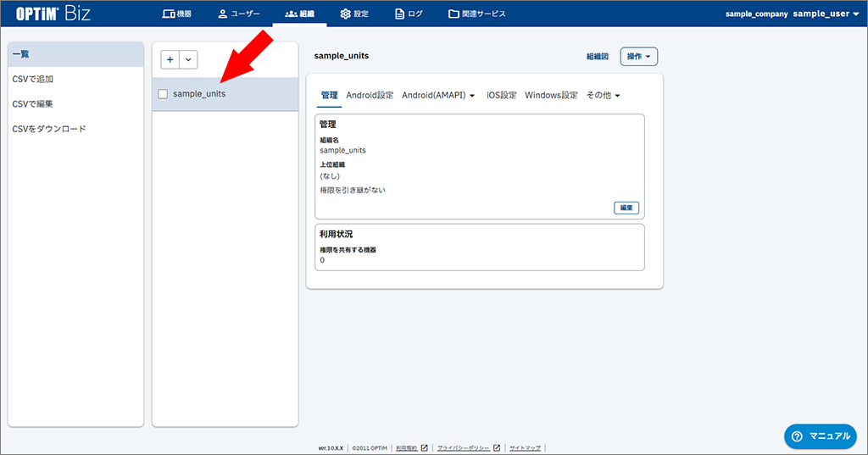868x455 pixels.
Task: Switch to the Windows設定 tab
Action: coord(551,96)
